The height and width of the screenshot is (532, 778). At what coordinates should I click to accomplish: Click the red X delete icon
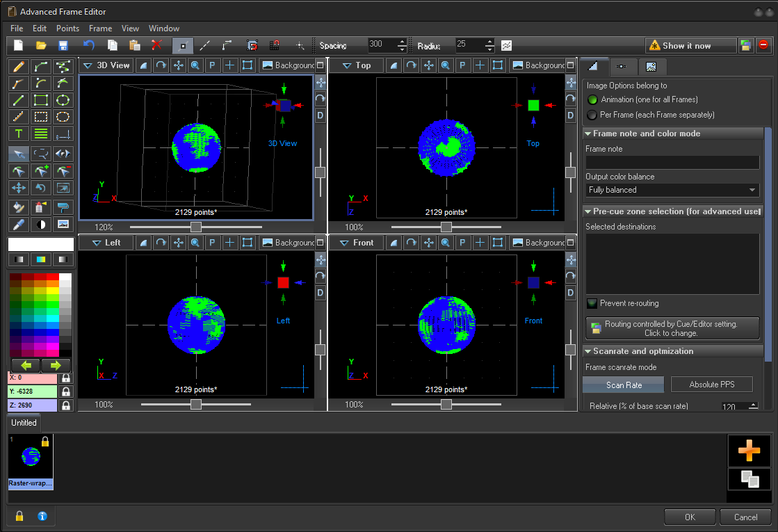(157, 45)
